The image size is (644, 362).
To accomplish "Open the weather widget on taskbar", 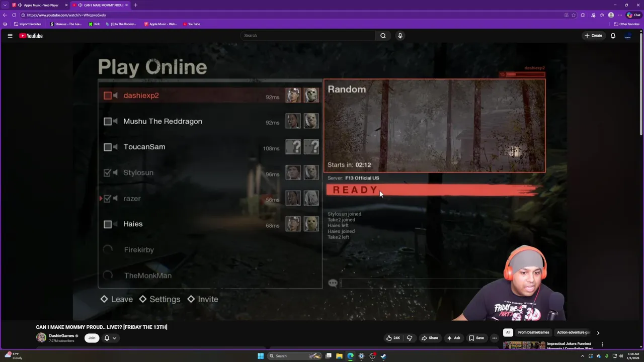I will pyautogui.click(x=14, y=356).
